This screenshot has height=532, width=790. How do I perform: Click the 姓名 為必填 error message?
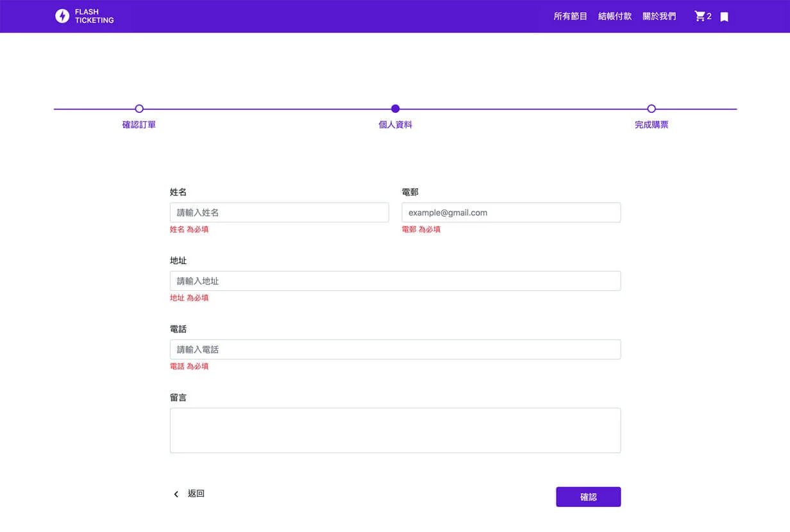[x=189, y=229]
